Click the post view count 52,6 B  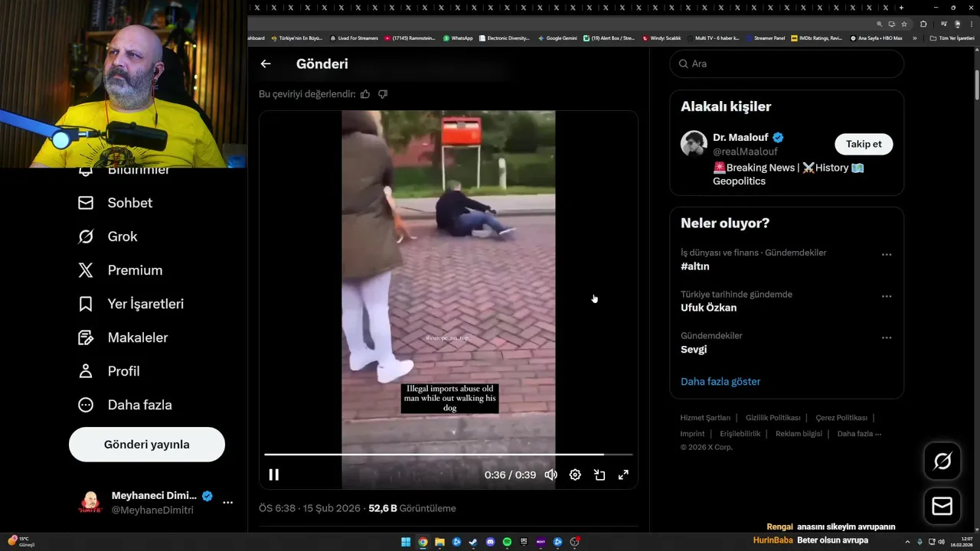(412, 508)
